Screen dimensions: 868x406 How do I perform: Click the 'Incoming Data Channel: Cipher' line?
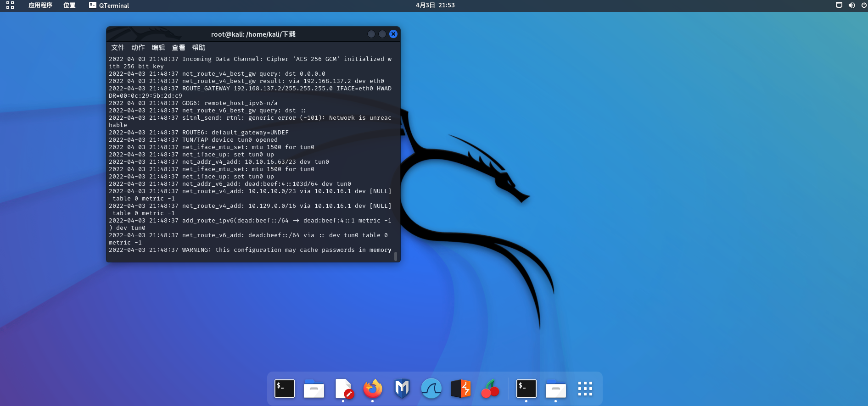click(250, 63)
